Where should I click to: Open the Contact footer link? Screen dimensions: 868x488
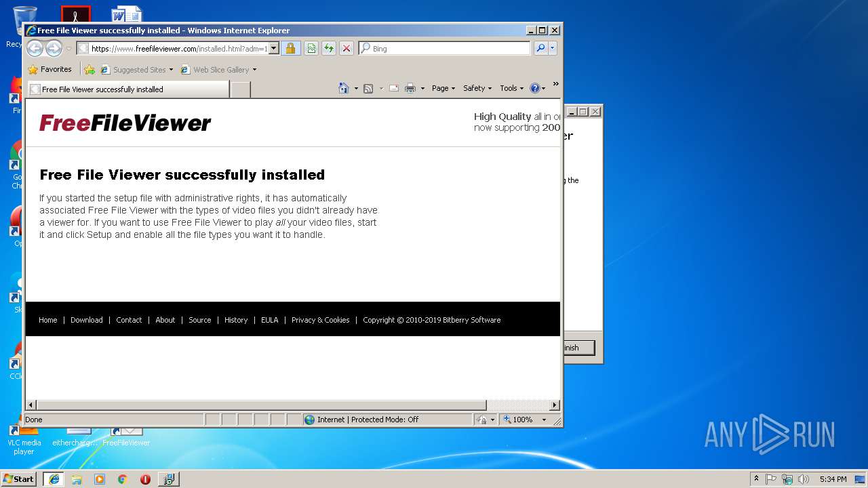(129, 320)
